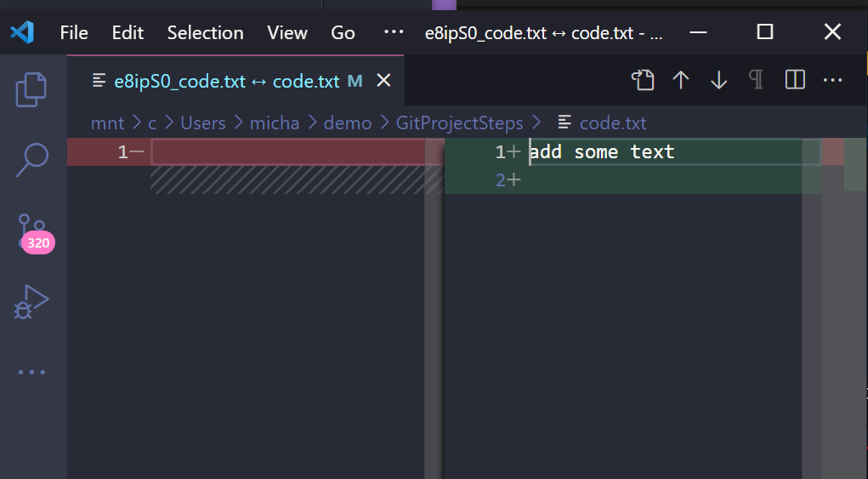Click the 'add some text' line in editor
Image resolution: width=868 pixels, height=479 pixels.
(602, 152)
